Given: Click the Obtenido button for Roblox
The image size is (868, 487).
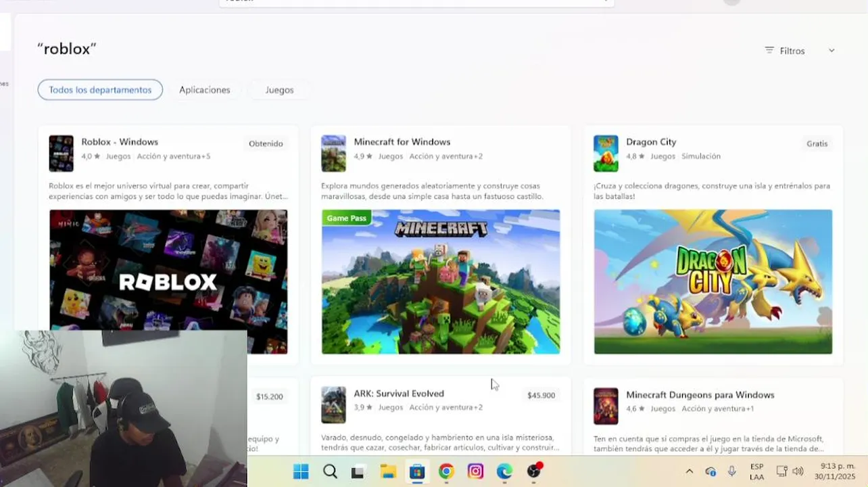Looking at the screenshot, I should click(266, 143).
